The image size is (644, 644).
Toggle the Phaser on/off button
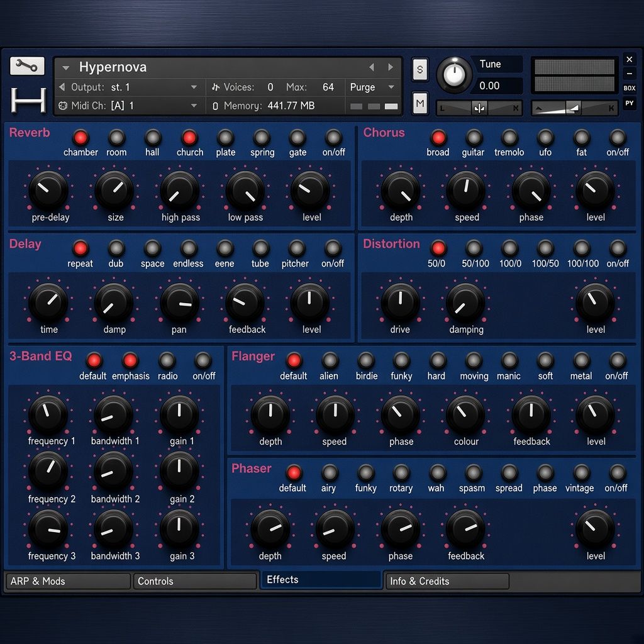pyautogui.click(x=618, y=473)
